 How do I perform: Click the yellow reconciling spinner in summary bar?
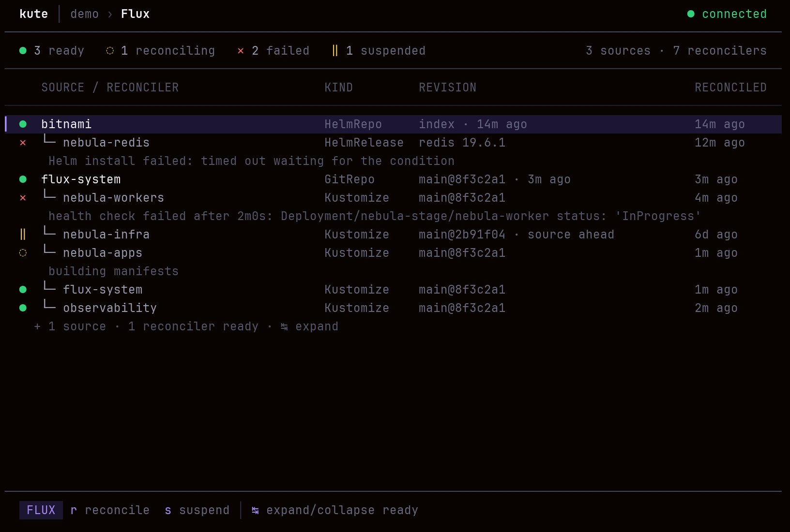click(110, 51)
